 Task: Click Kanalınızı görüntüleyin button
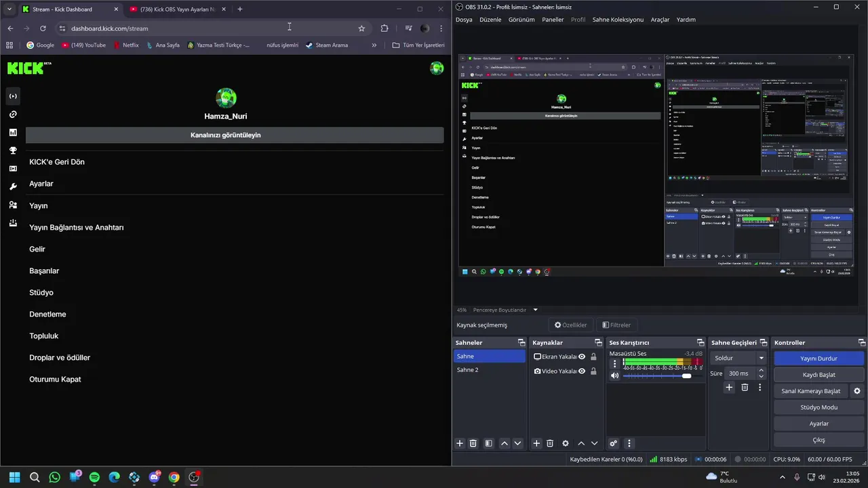235,135
